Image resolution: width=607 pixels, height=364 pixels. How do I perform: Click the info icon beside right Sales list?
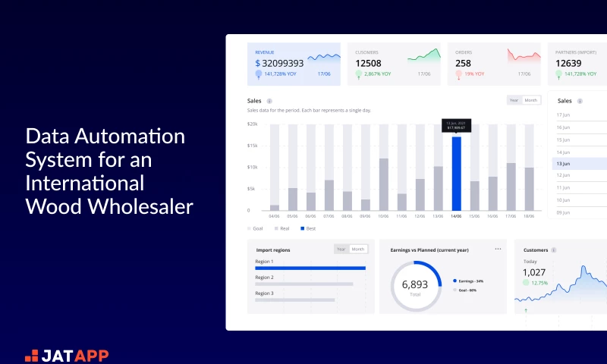580,101
